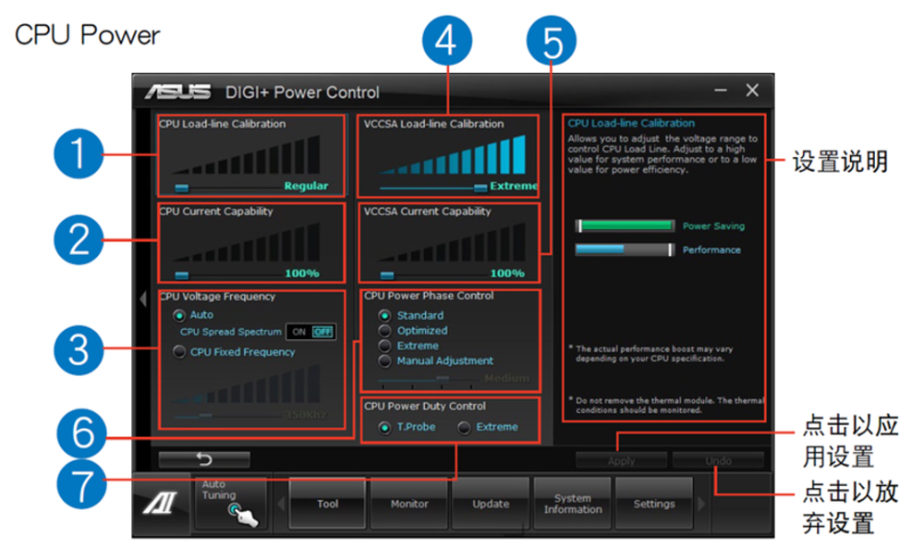Open the Monitor menu
The width and height of the screenshot is (924, 560).
[409, 504]
